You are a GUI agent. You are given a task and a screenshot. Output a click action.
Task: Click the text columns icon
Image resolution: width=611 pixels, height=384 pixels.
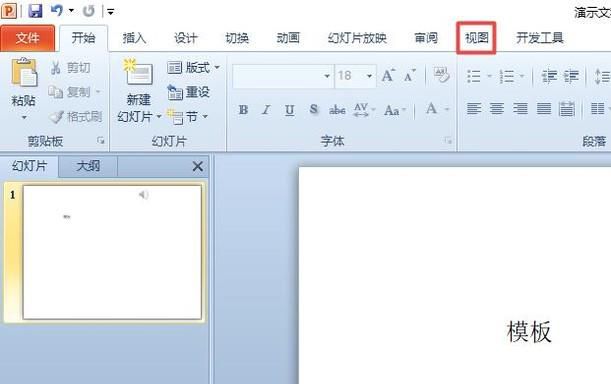click(598, 108)
